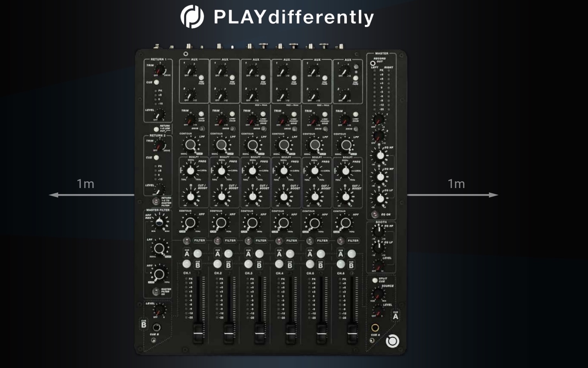Flip the Filter switch on CH.2
The height and width of the screenshot is (368, 588).
click(x=218, y=241)
